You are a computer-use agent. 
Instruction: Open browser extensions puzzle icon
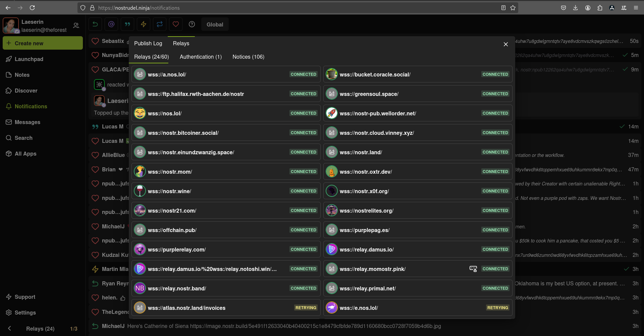click(x=600, y=8)
